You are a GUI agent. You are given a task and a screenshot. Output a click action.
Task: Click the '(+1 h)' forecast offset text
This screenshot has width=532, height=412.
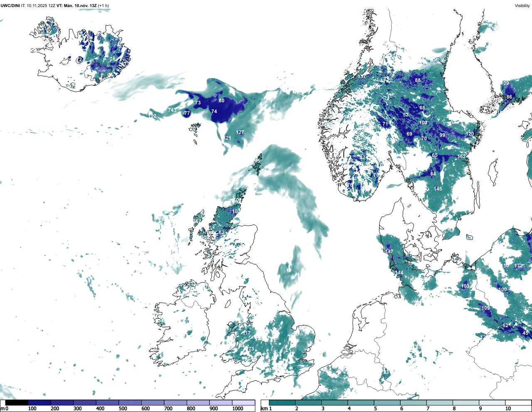103,5
